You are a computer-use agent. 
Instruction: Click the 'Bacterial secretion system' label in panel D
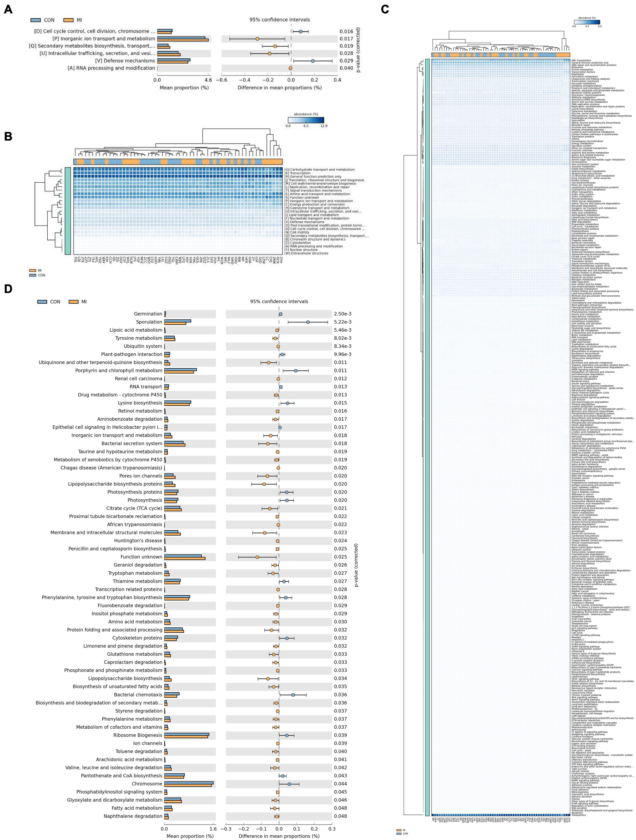point(132,444)
